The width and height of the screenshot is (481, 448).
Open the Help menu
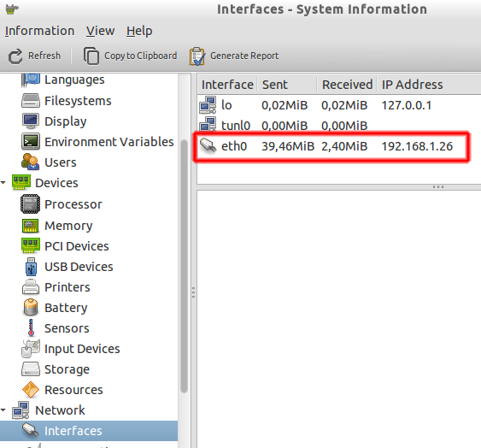(139, 31)
